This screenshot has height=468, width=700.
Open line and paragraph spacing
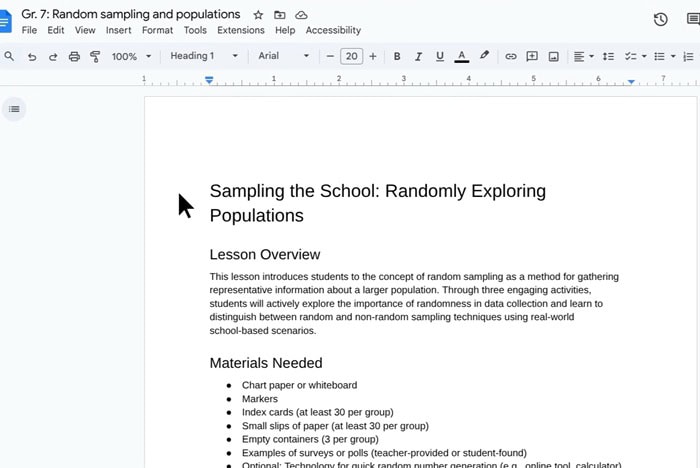[608, 57]
